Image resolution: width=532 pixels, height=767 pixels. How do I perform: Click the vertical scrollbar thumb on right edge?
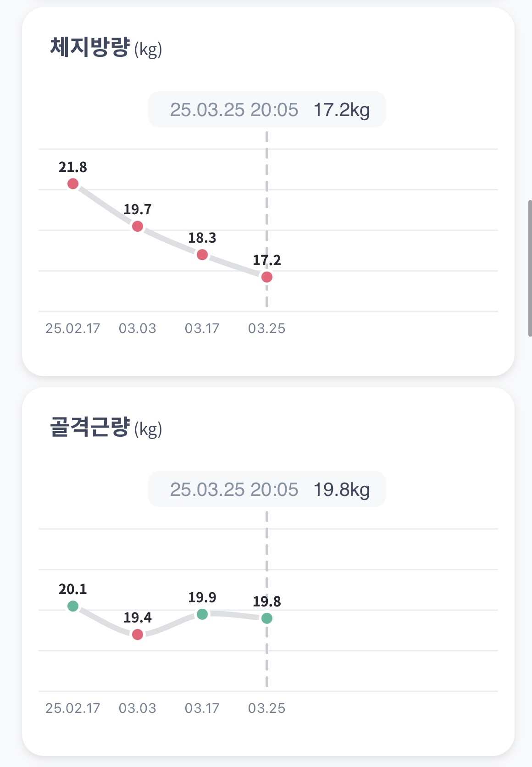click(x=530, y=268)
